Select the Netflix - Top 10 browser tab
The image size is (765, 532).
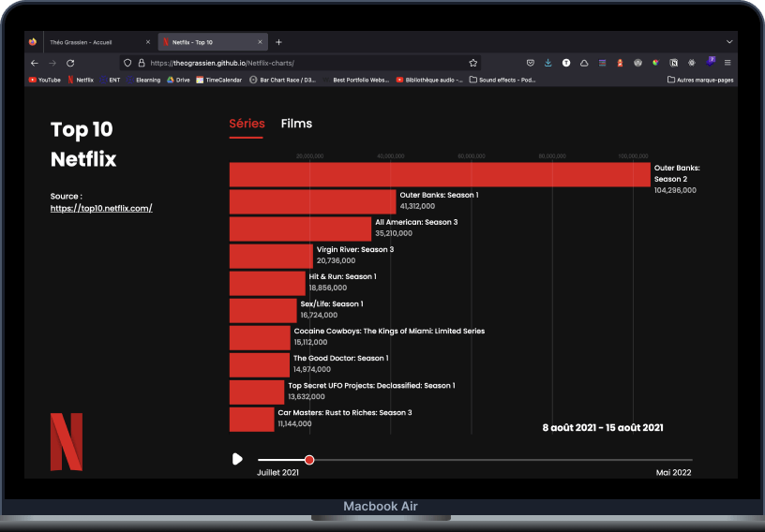tap(213, 42)
